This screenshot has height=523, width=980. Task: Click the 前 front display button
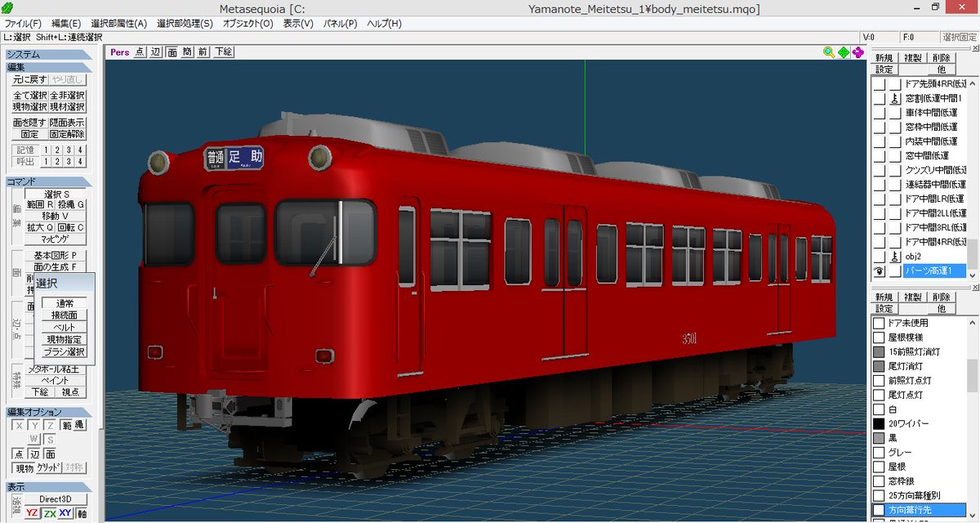click(203, 52)
